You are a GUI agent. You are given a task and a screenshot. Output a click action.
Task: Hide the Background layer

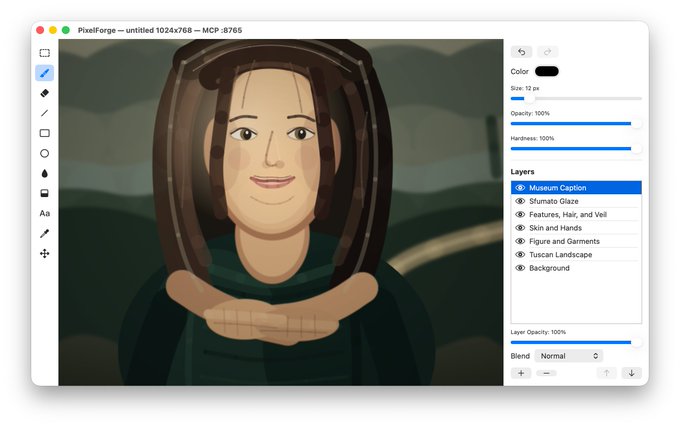520,268
